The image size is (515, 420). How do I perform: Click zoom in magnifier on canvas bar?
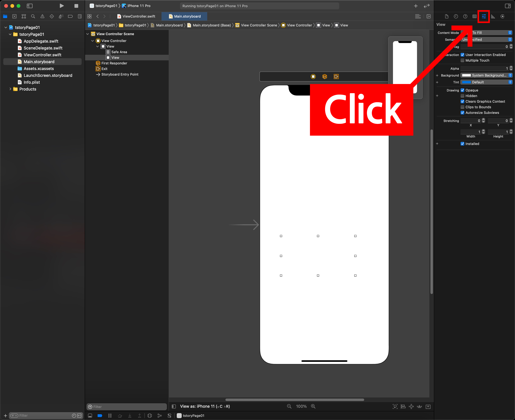(313, 406)
